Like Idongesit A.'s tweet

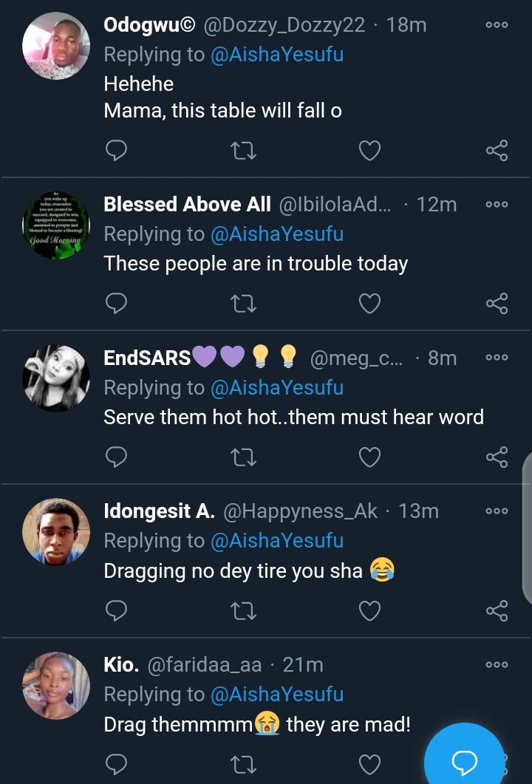(369, 611)
